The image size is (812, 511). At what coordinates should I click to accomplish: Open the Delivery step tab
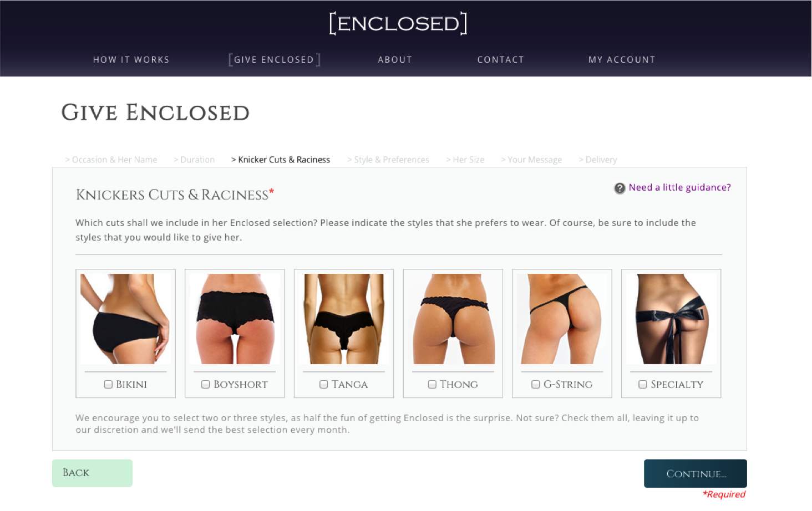[x=598, y=160]
